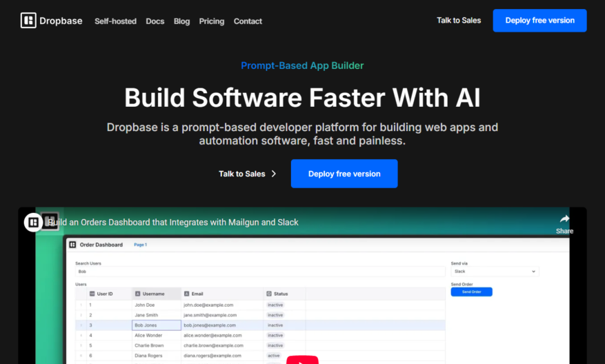
Task: Open the Contact page
Action: (248, 21)
